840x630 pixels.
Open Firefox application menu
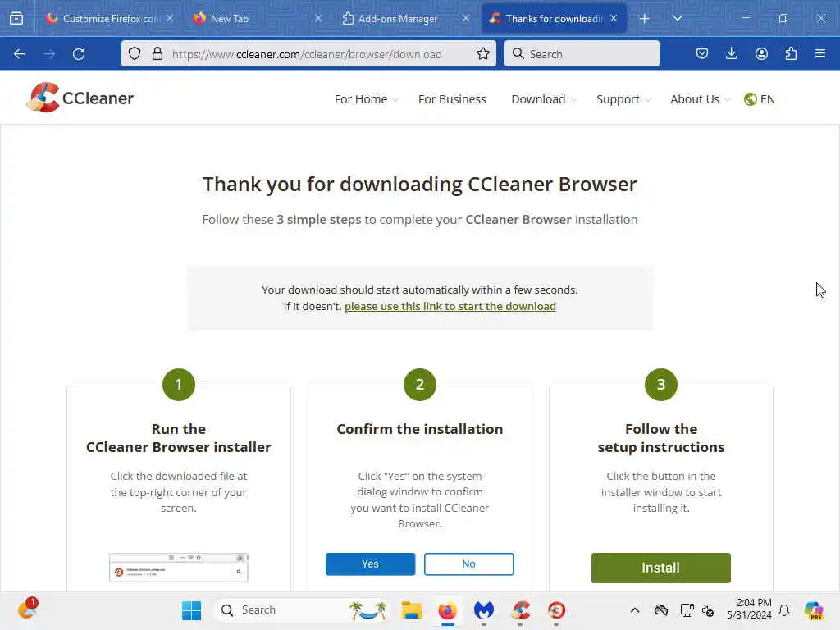[820, 53]
